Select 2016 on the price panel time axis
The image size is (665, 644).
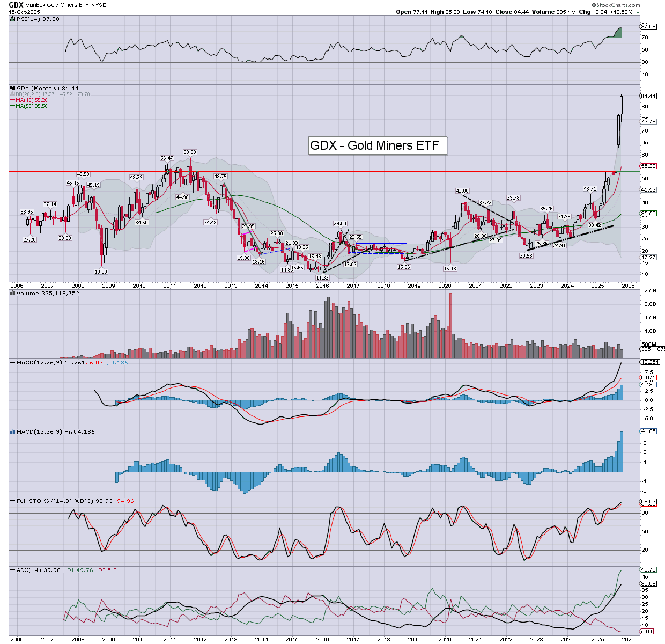coord(322,286)
